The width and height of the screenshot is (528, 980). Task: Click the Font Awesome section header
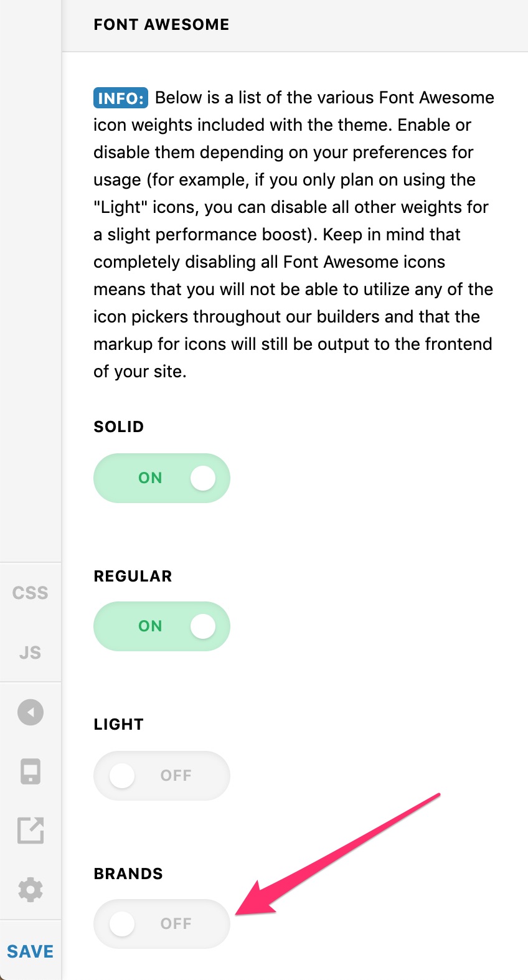pyautogui.click(x=162, y=25)
